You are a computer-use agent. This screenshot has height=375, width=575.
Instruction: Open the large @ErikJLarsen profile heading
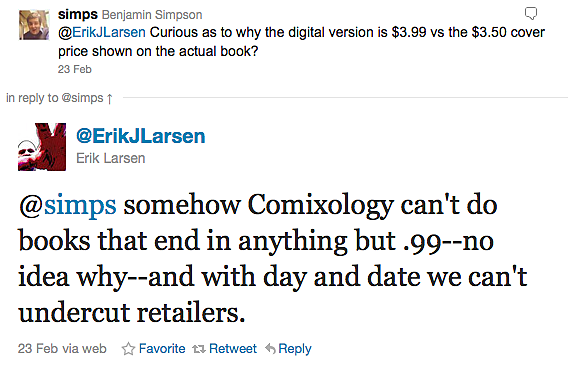pos(140,136)
